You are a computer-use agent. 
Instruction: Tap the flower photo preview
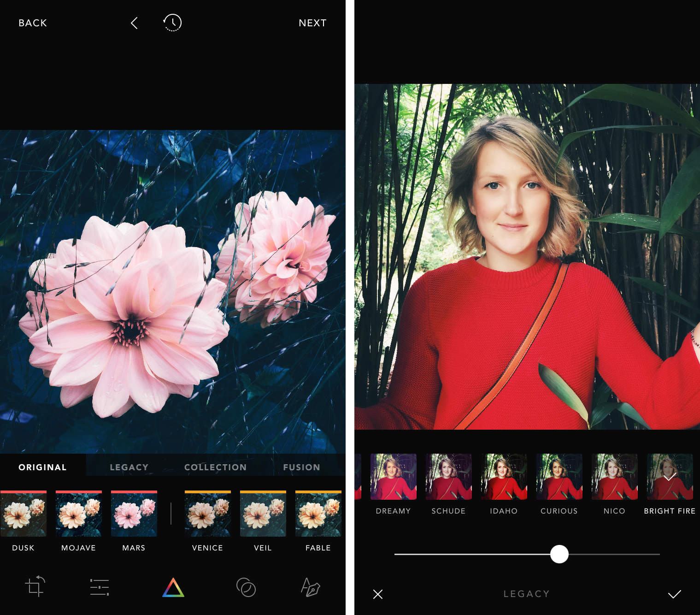point(173,291)
